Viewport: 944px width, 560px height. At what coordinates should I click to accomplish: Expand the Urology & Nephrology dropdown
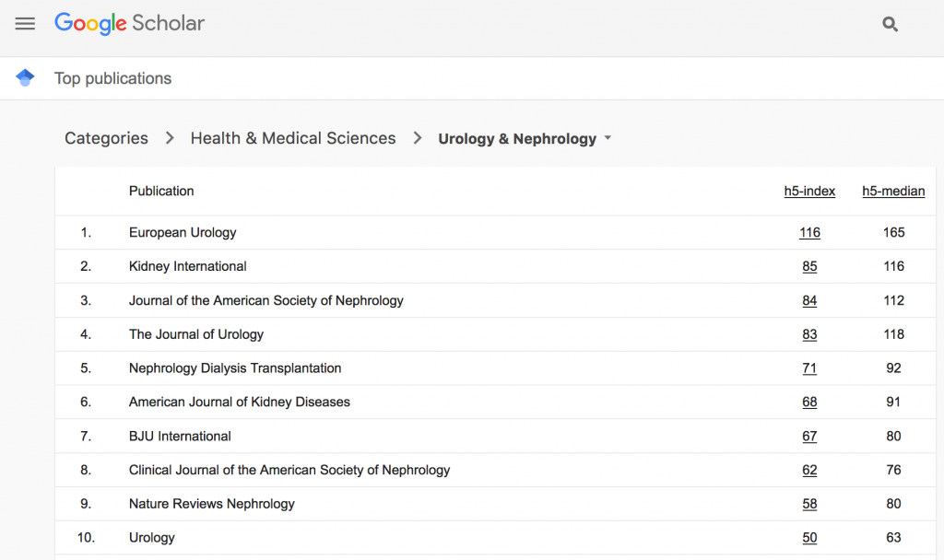pyautogui.click(x=608, y=139)
